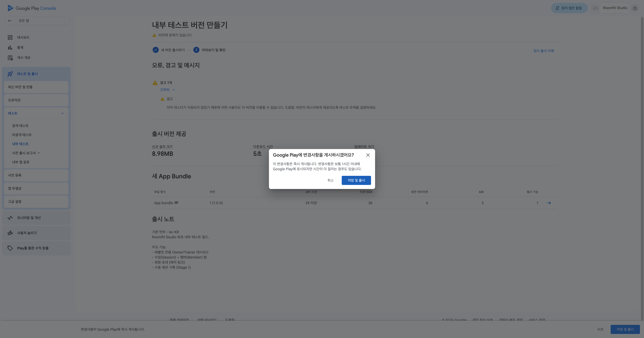Click 취소 to cancel publishing
Screen dimensions: 644x338
[x=330, y=180]
